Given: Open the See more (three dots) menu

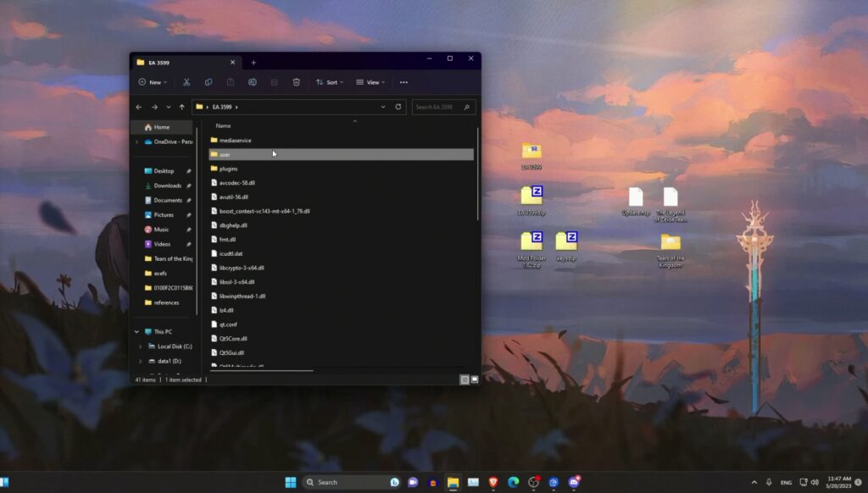Looking at the screenshot, I should (x=403, y=82).
